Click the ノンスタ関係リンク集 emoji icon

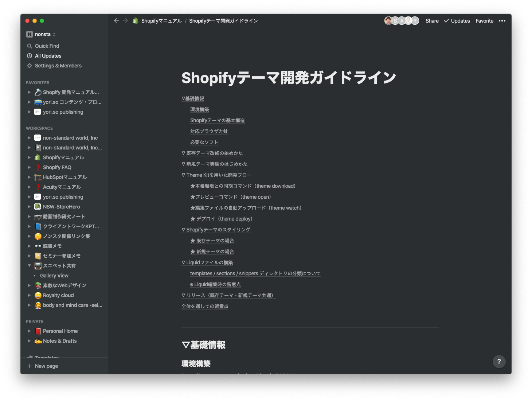coord(38,236)
